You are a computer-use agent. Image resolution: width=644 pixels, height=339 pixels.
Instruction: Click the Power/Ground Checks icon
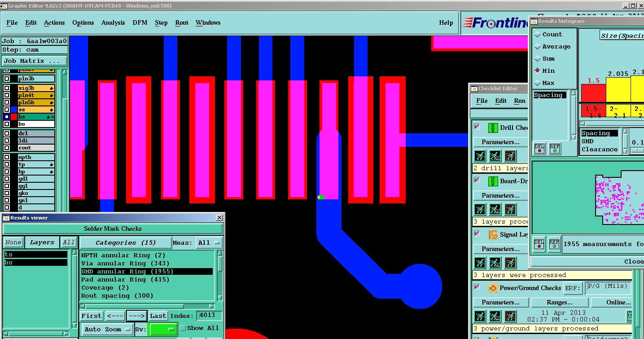pos(493,288)
